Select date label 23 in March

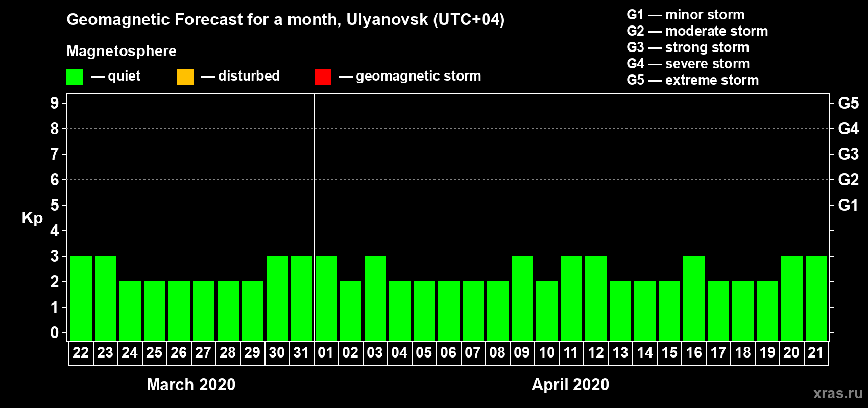coord(105,352)
